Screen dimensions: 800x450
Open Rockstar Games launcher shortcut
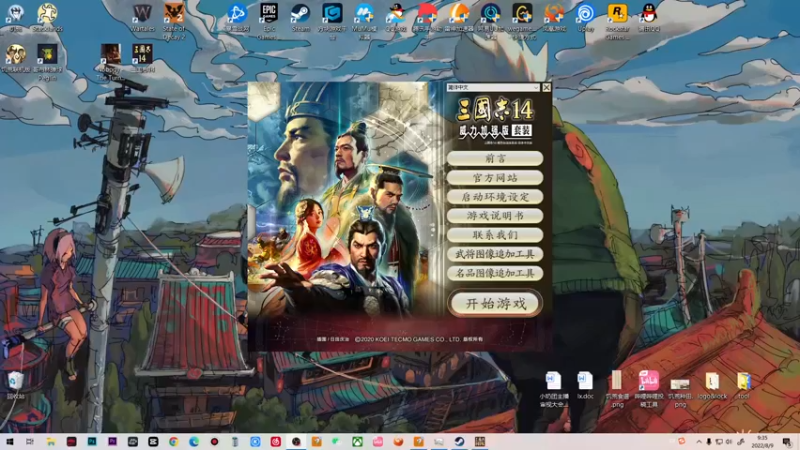[x=617, y=20]
